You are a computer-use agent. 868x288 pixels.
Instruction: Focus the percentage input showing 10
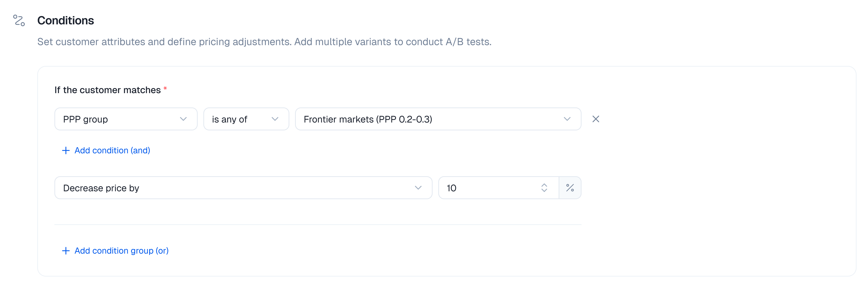(489, 188)
